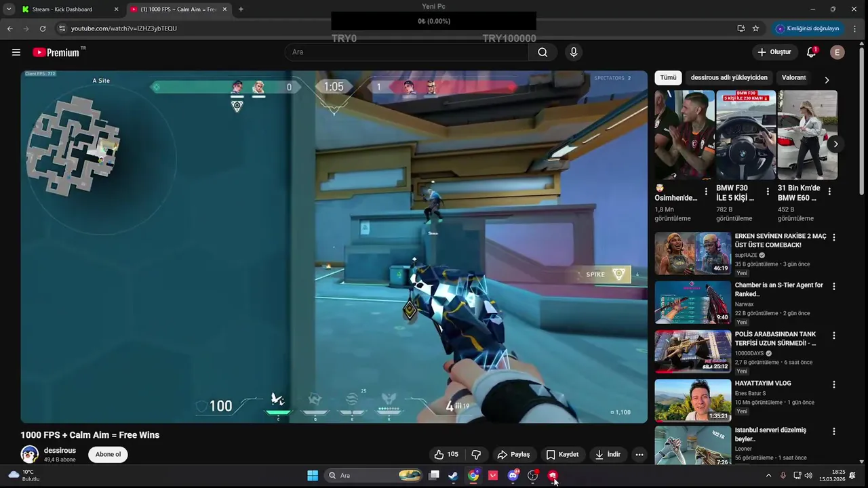Open the install app icon in address bar
The height and width of the screenshot is (488, 868).
(x=741, y=28)
